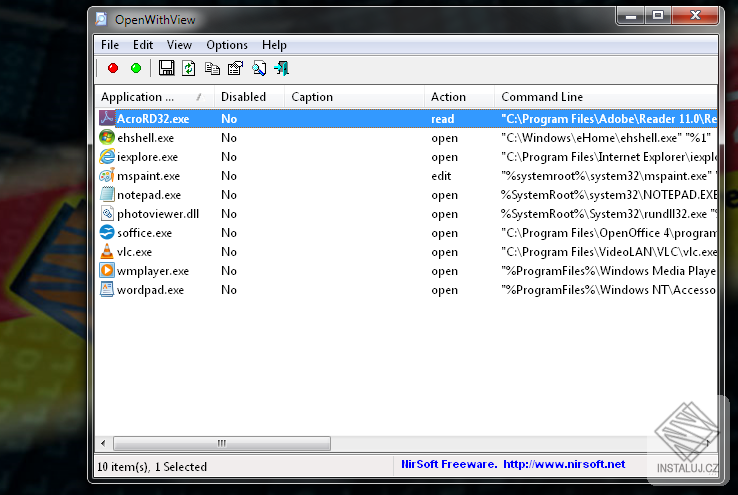738x495 pixels.
Task: Open the Edit menu
Action: 143,45
